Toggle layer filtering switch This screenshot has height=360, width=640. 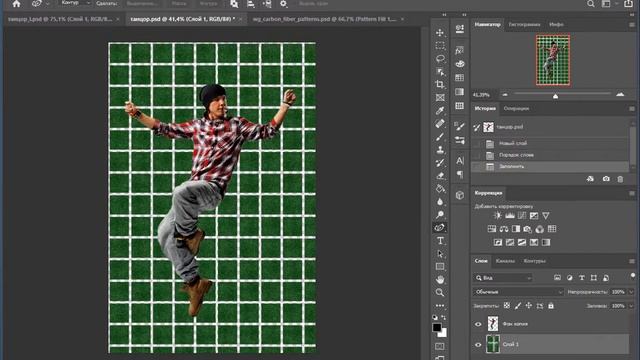(x=633, y=276)
